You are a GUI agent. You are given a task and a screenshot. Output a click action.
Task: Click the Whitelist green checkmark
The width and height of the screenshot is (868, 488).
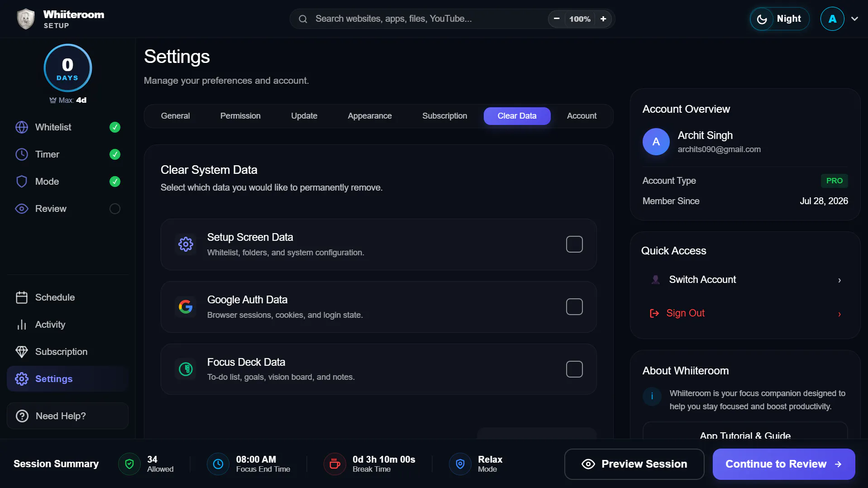tap(115, 127)
